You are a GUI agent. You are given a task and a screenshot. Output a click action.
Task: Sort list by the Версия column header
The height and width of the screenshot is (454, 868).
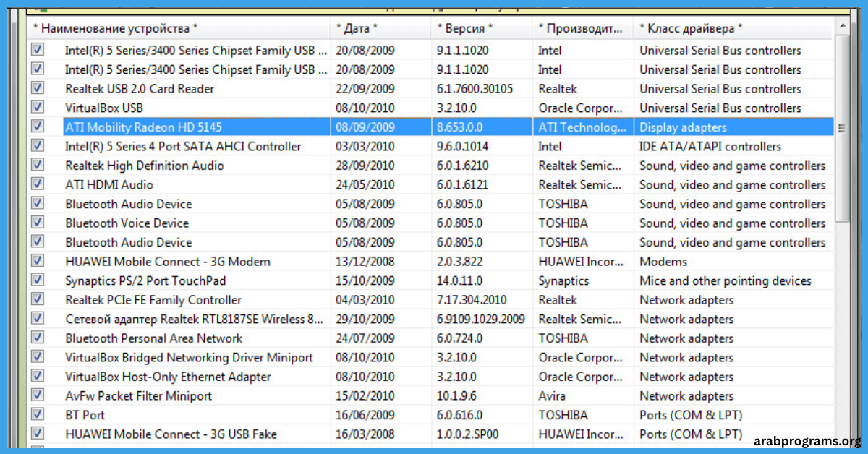(481, 29)
